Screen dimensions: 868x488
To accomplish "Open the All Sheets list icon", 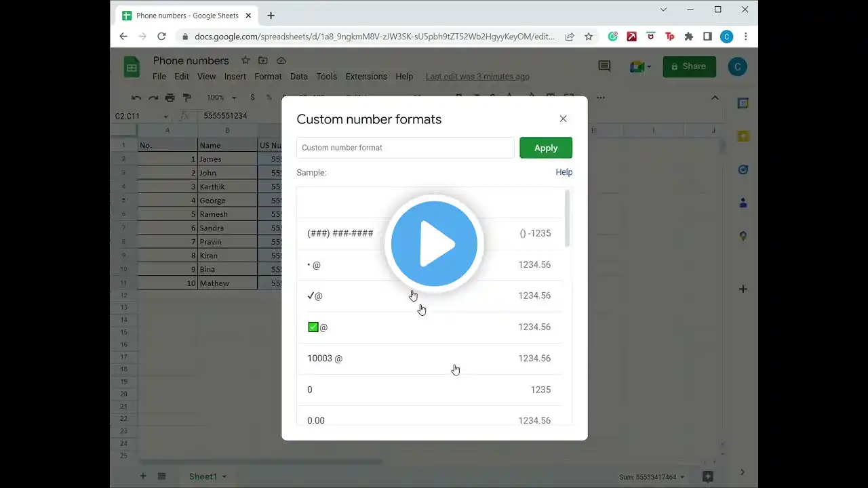I will [x=161, y=476].
